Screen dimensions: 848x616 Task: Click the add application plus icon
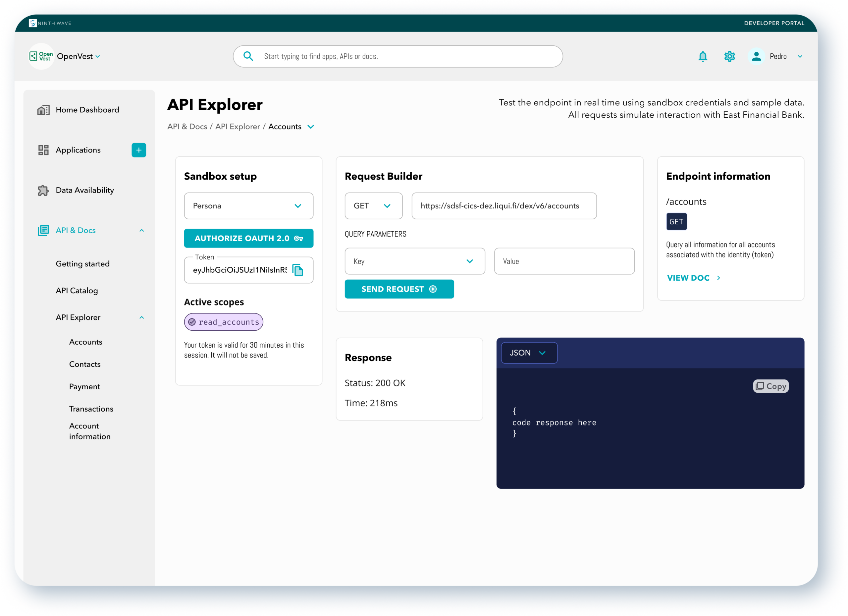click(139, 150)
